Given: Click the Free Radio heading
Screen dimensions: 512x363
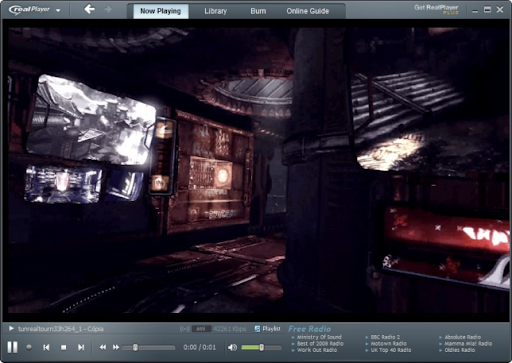Looking at the screenshot, I should coord(309,329).
